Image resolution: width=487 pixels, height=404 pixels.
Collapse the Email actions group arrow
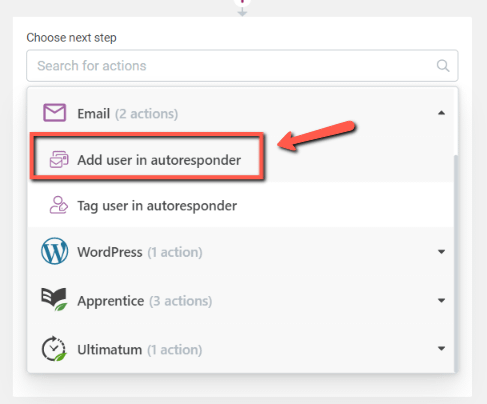(441, 113)
